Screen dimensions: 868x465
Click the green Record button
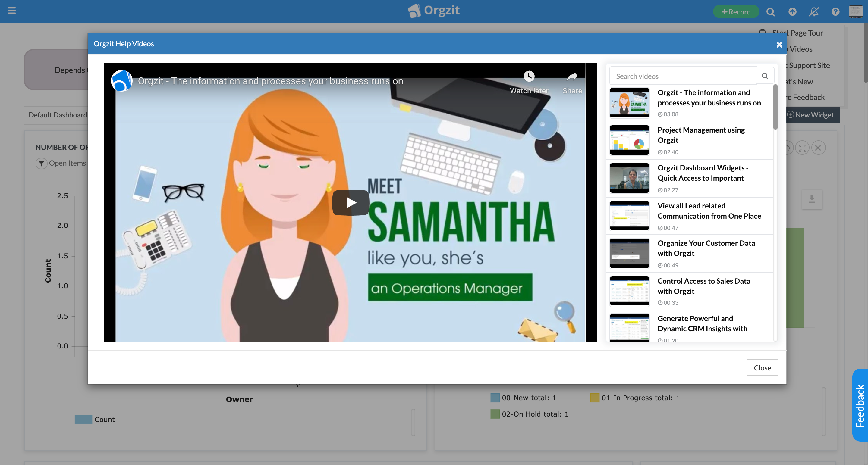[x=736, y=12]
